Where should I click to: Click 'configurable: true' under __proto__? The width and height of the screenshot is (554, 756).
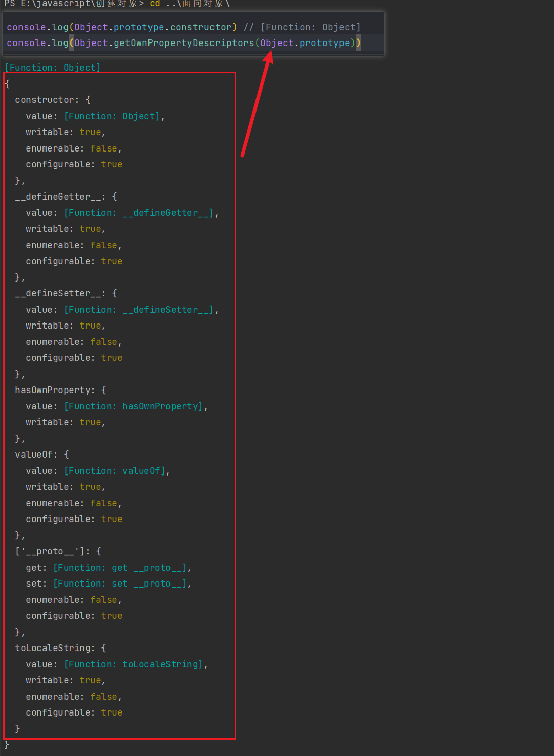[74, 616]
